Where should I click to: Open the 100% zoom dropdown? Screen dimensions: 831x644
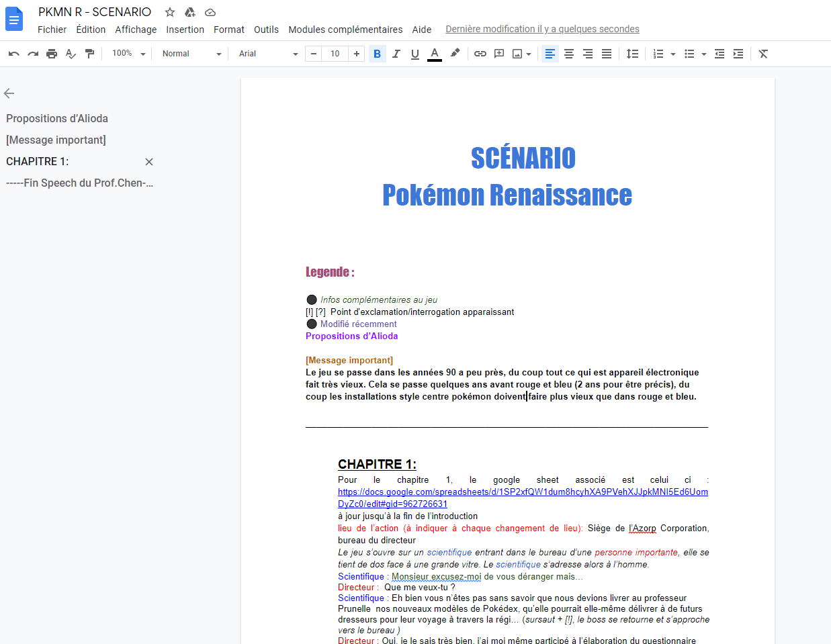point(128,54)
